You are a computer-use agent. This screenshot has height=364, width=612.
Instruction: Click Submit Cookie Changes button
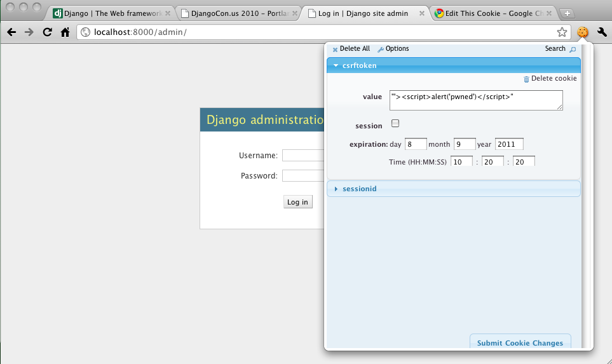point(520,342)
